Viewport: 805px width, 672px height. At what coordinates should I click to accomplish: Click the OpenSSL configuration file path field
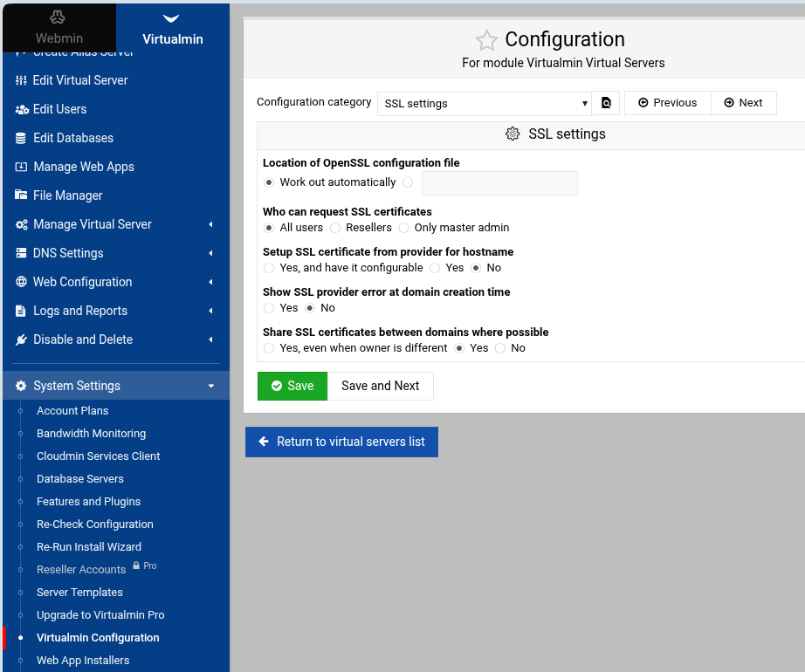coord(499,183)
